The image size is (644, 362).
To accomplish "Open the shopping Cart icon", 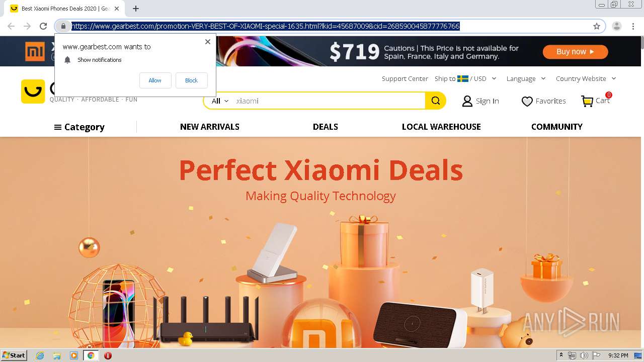I will coord(587,101).
